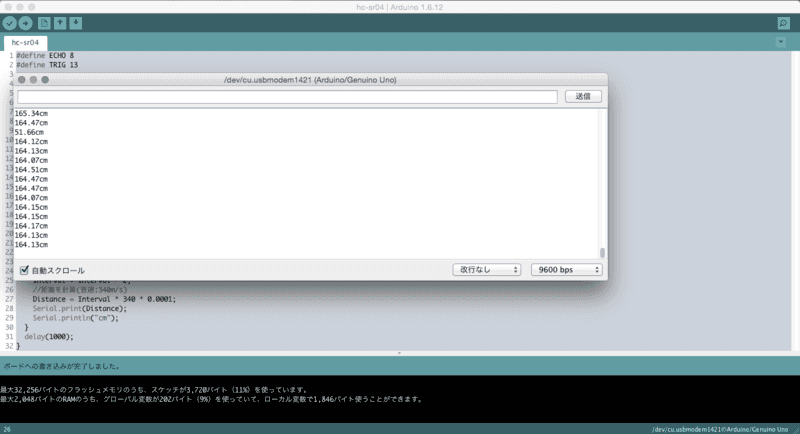Image resolution: width=800 pixels, height=434 pixels.
Task: Click the serial monitor text input field
Action: (x=286, y=97)
